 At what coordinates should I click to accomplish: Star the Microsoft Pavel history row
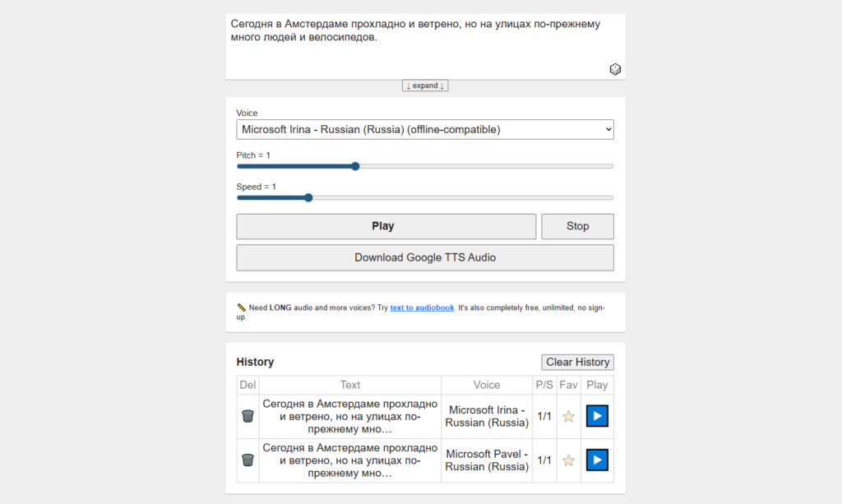pyautogui.click(x=568, y=460)
